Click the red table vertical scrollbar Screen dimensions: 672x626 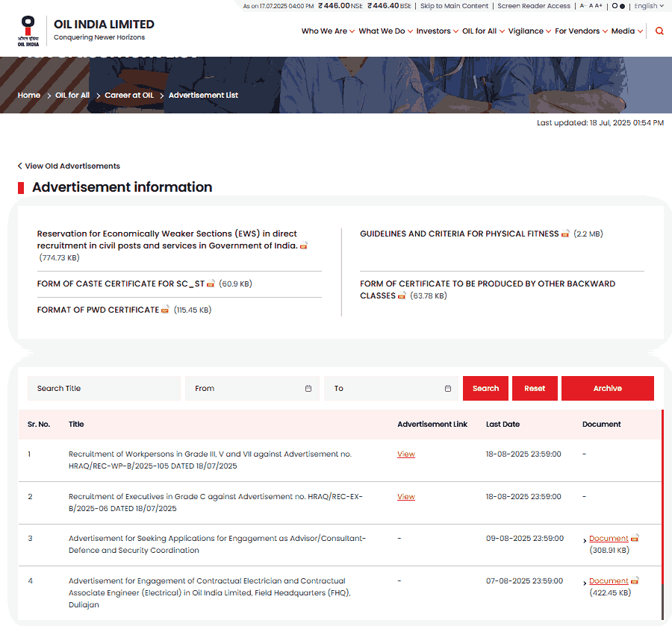[x=662, y=497]
